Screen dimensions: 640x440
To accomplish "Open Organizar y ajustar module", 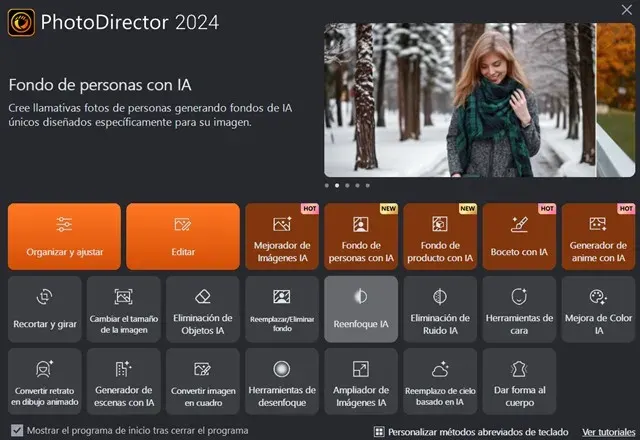I will (64, 236).
